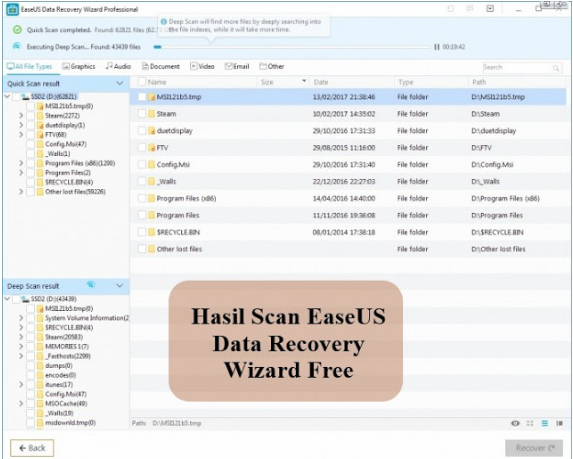573x459 pixels.
Task: Click the Deep Scan result scanning icon
Action: click(x=91, y=285)
